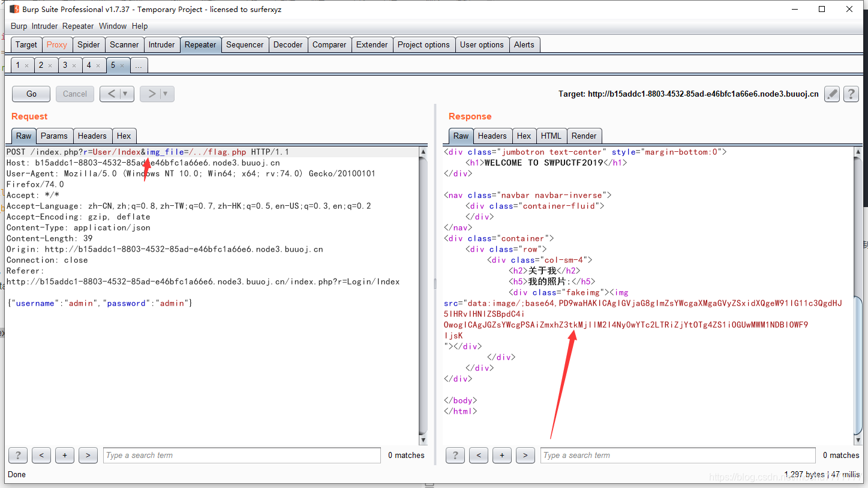Select response Raw view tab
The image size is (868, 488).
[x=461, y=136]
